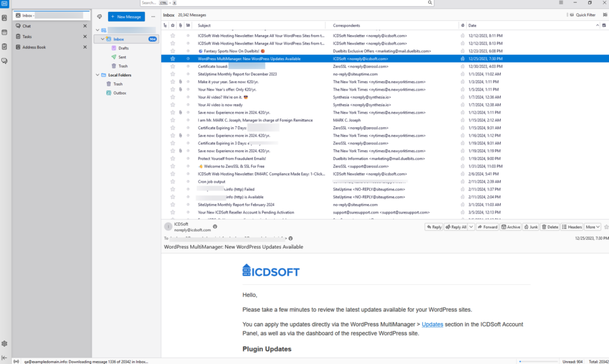The width and height of the screenshot is (609, 364).
Task: Sort by attachment column header
Action: pyautogui.click(x=180, y=25)
